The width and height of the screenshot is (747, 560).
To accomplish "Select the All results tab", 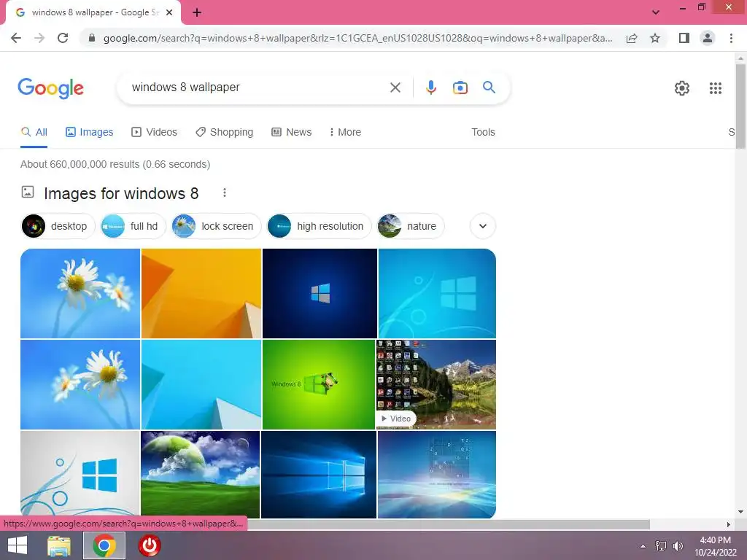I will click(x=34, y=133).
